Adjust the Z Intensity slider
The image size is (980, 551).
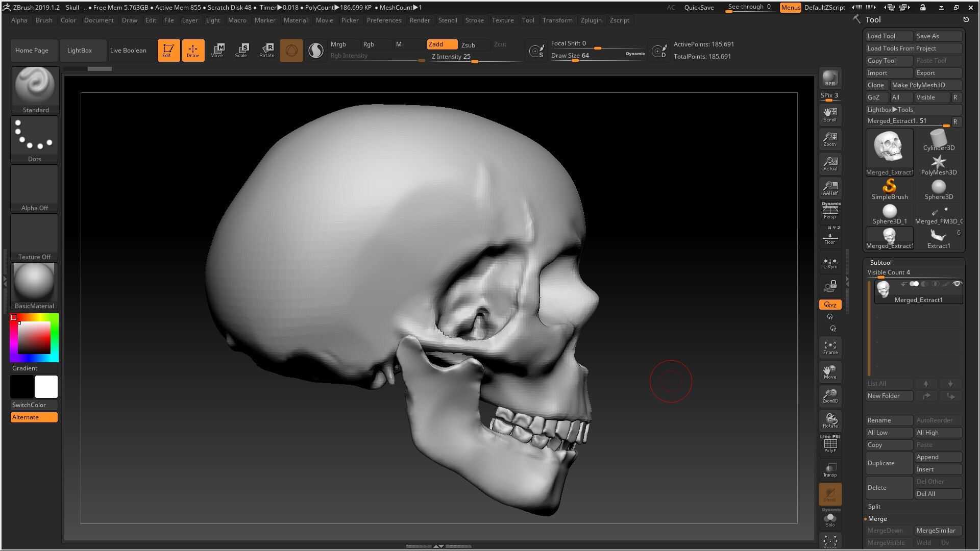click(x=474, y=61)
